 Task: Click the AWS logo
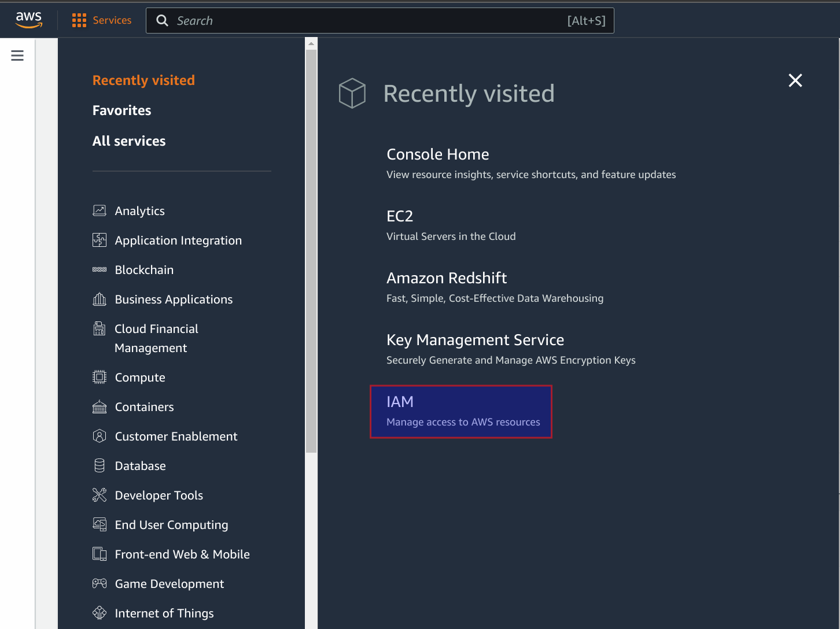click(x=29, y=20)
